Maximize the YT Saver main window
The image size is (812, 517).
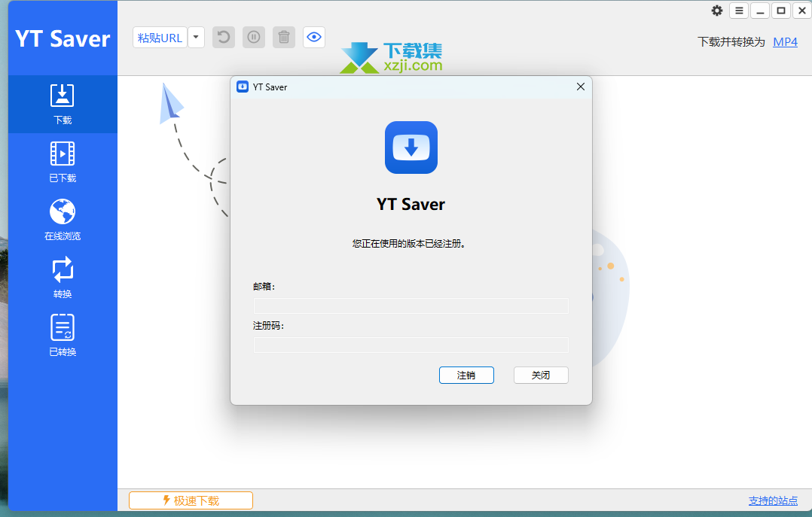781,11
